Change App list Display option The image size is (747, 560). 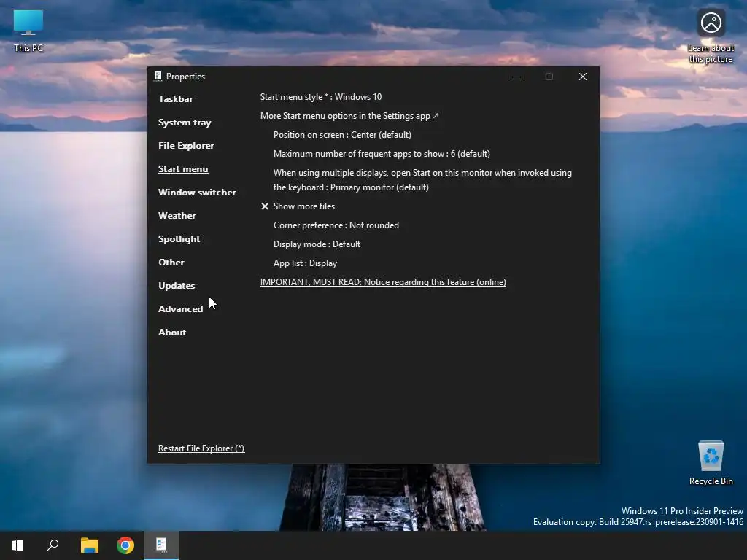point(305,263)
